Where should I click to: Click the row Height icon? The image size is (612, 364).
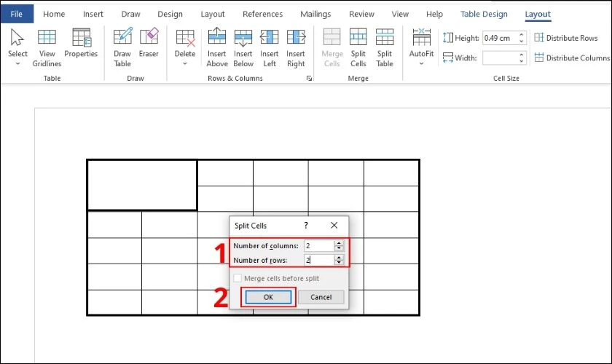tap(448, 38)
